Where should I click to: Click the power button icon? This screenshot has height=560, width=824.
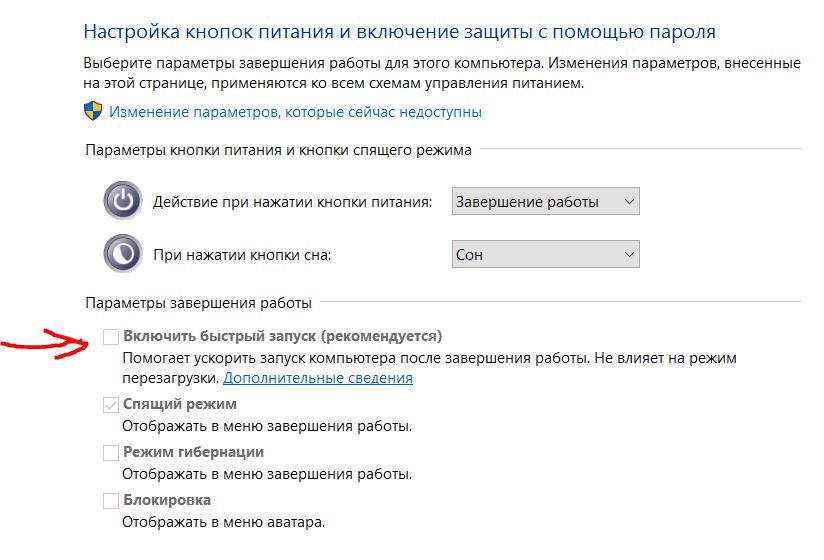point(123,201)
